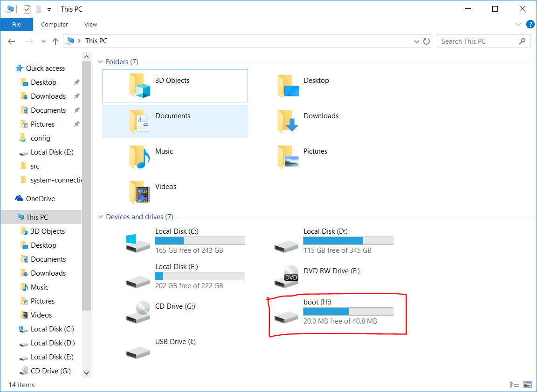The image size is (537, 392).
Task: Click the 14 items status text
Action: tap(21, 385)
